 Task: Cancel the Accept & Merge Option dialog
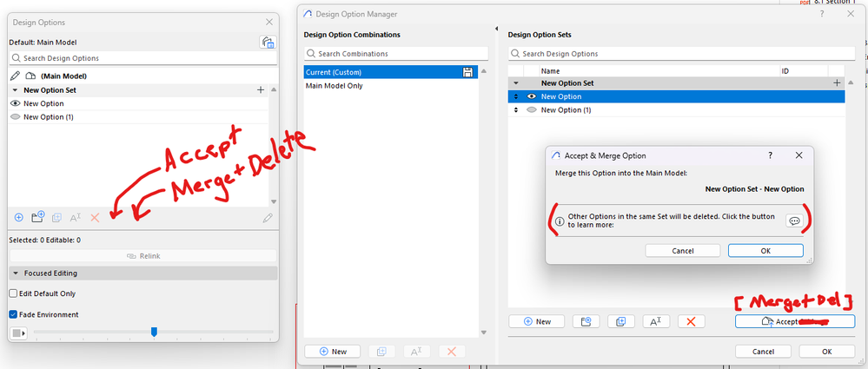683,251
